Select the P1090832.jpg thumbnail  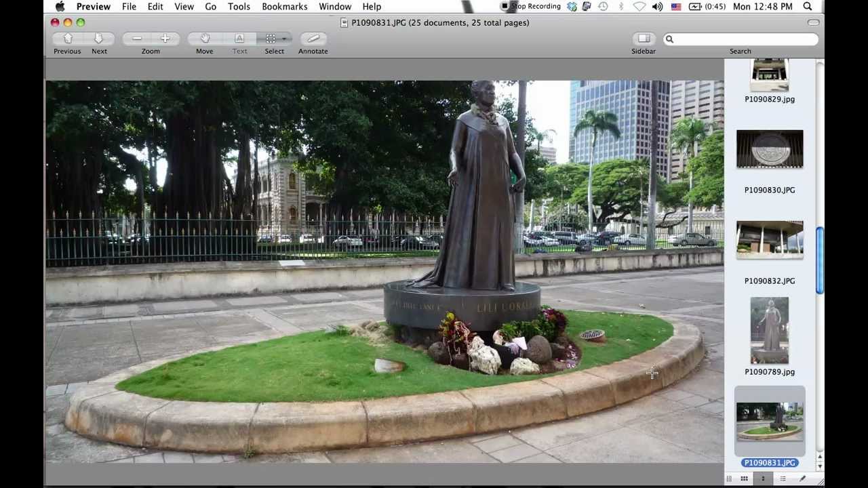770,240
